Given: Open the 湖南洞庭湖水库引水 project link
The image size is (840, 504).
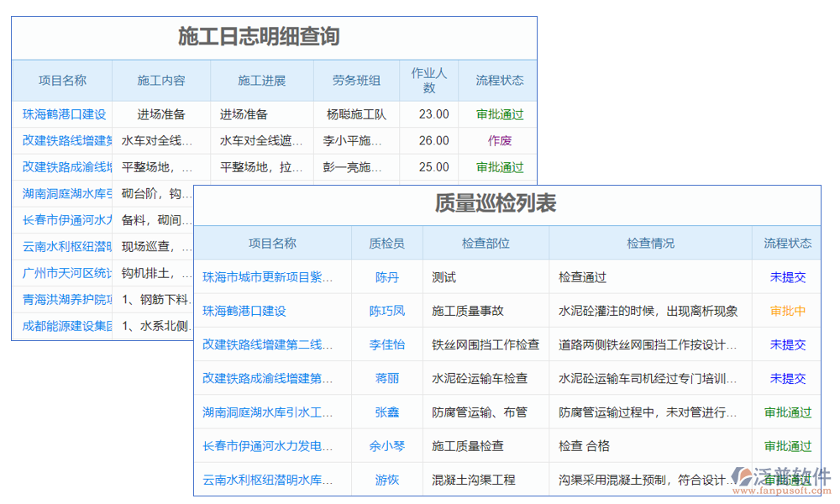Looking at the screenshot, I should point(270,412).
